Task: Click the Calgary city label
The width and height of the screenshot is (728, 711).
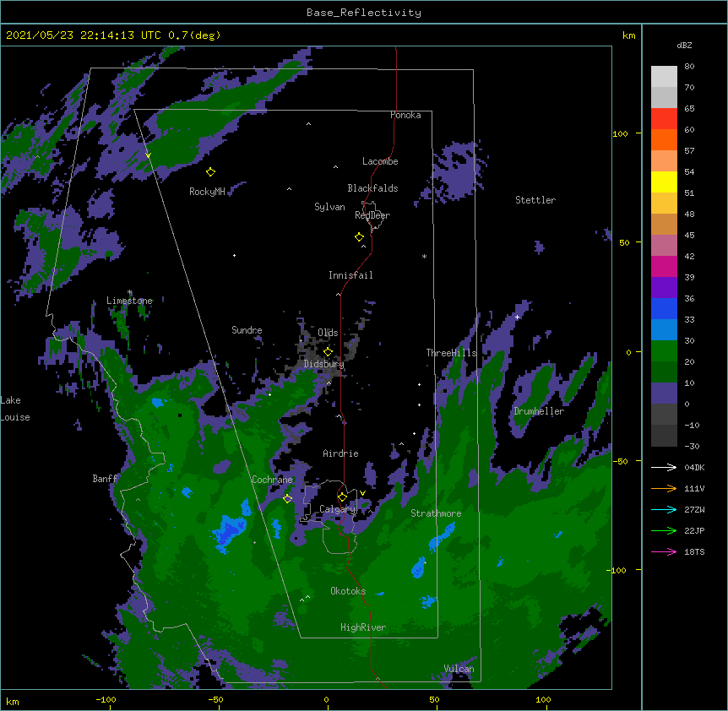Action: [x=338, y=509]
